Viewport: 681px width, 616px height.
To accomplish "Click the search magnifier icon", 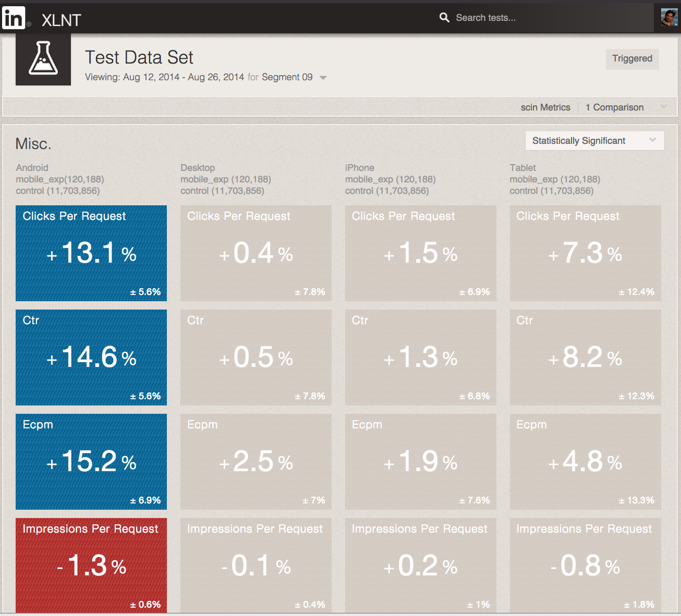I will pos(444,18).
